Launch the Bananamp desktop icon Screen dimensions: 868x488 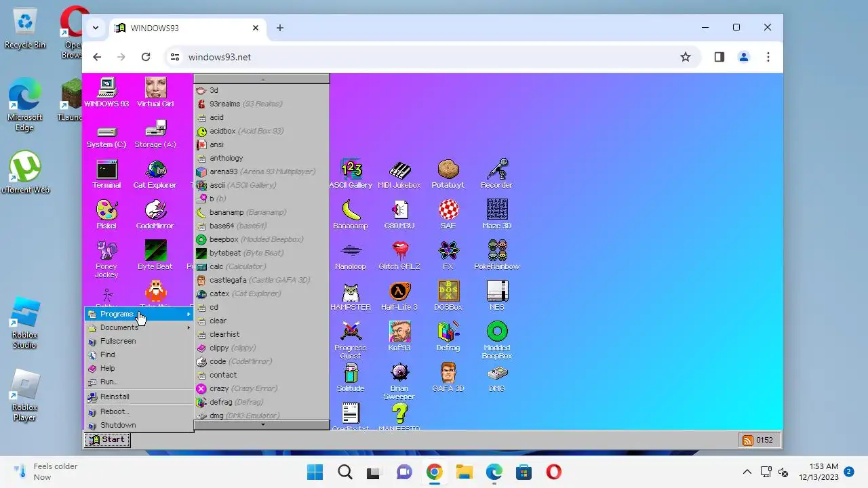point(351,215)
